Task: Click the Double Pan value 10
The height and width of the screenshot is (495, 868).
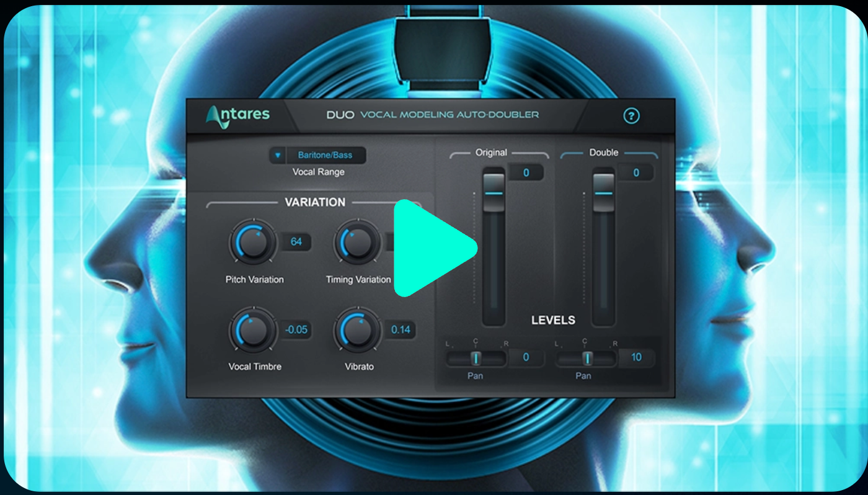Action: (x=636, y=357)
